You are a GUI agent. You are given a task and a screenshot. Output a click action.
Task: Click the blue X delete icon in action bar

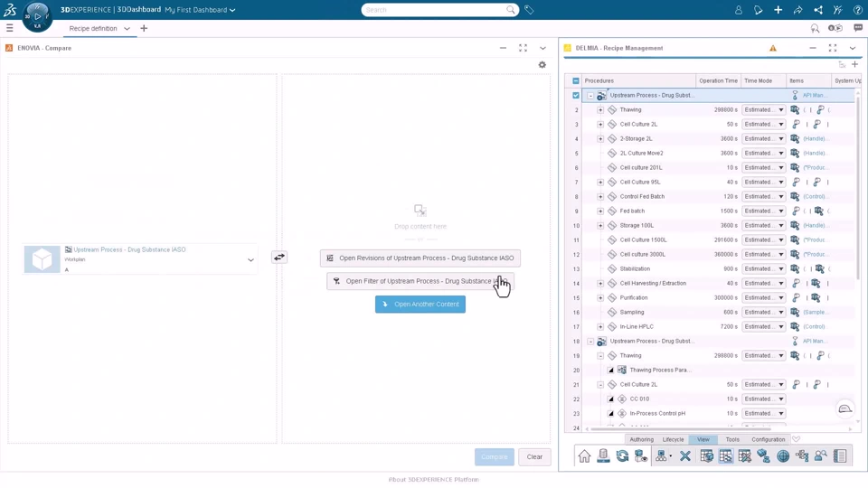685,455
